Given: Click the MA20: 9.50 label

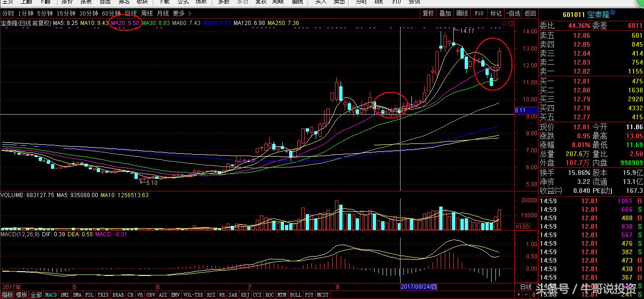Looking at the screenshot, I should 125,23.
